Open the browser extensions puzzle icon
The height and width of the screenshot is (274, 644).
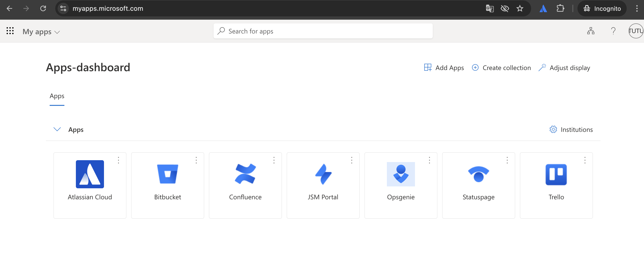(x=560, y=8)
